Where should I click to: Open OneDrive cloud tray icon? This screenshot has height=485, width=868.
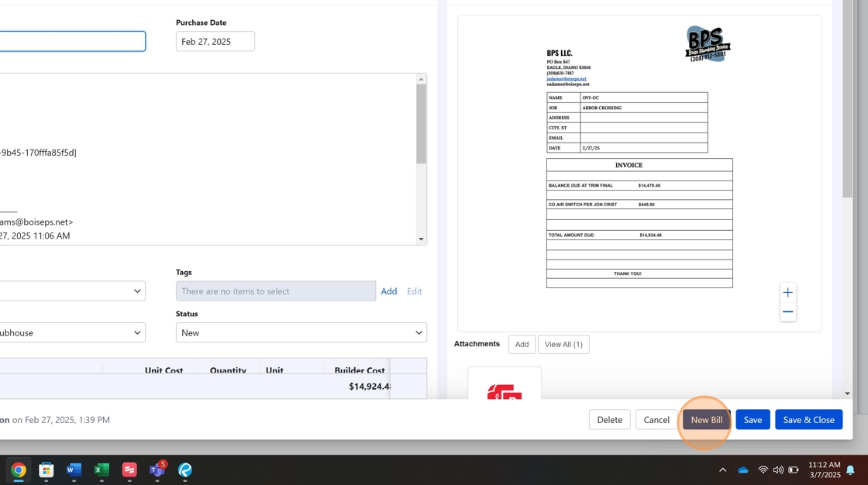pyautogui.click(x=743, y=470)
